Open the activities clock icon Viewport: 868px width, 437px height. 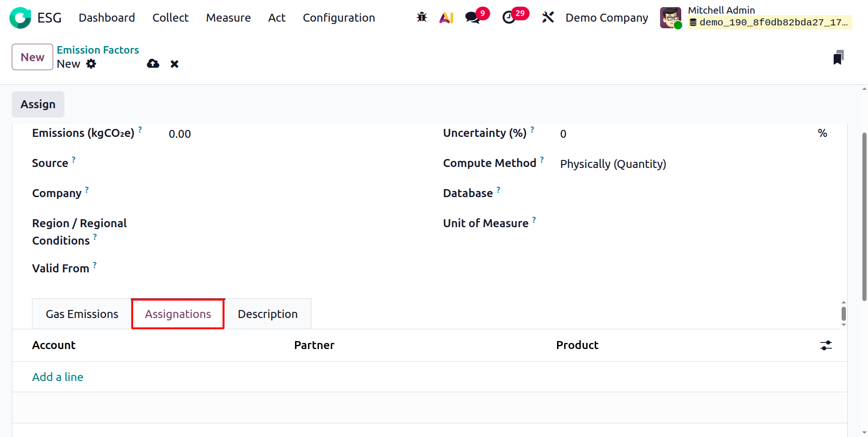coord(509,18)
